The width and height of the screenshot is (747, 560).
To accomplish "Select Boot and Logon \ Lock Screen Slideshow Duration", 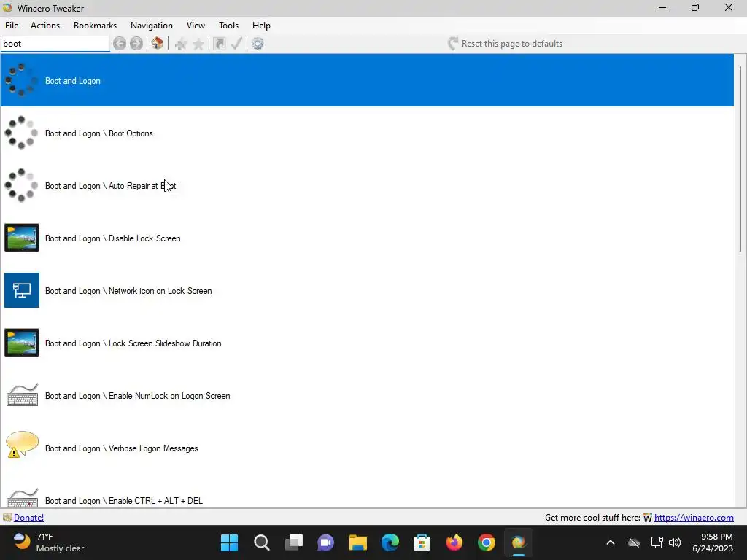I will (133, 343).
